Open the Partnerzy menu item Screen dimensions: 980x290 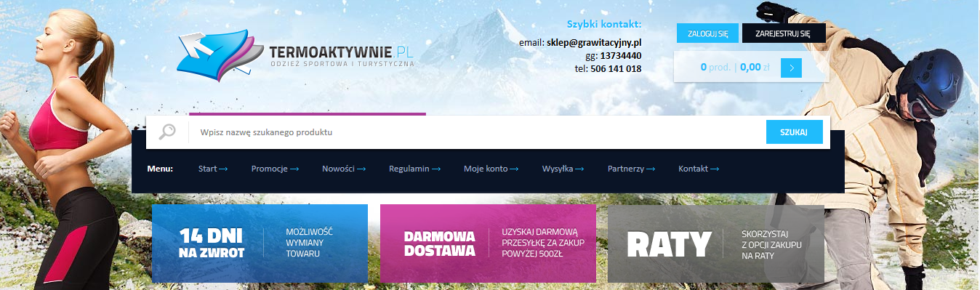pos(632,169)
